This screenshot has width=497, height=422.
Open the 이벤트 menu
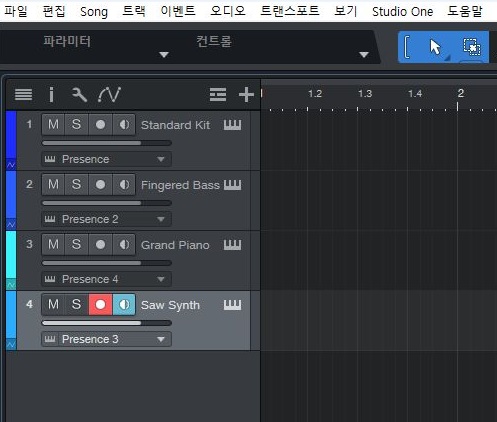tap(178, 11)
